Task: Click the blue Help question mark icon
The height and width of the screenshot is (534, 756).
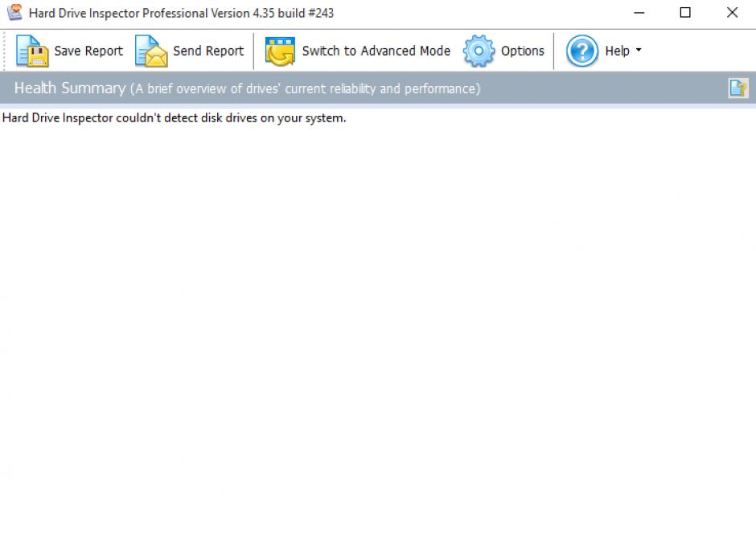Action: [x=582, y=51]
